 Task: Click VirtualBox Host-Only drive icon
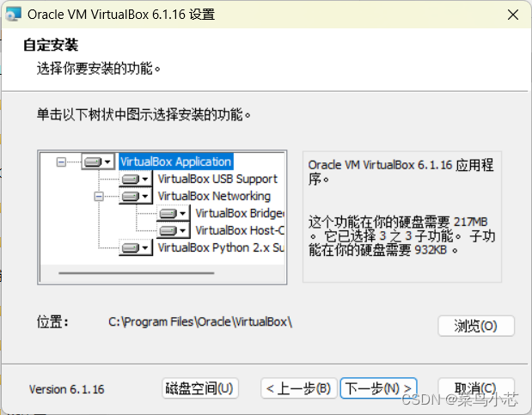tap(168, 231)
